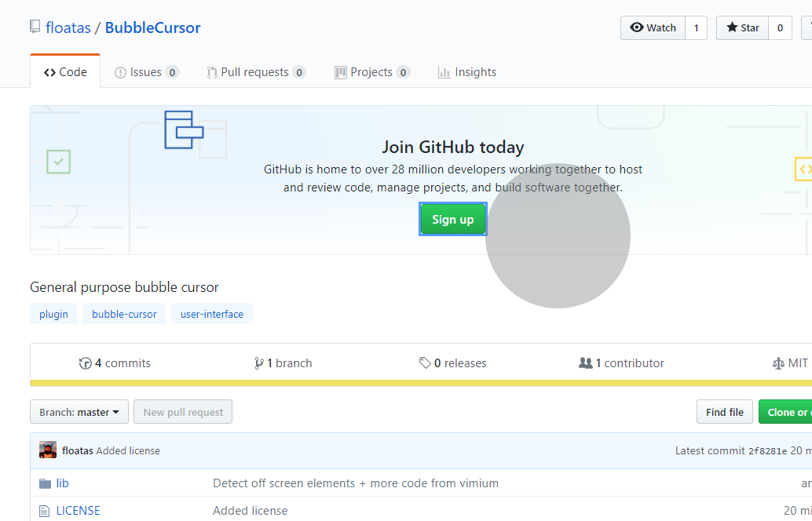Open the BubbleCursor repository link
The height and width of the screenshot is (521, 812).
[153, 27]
